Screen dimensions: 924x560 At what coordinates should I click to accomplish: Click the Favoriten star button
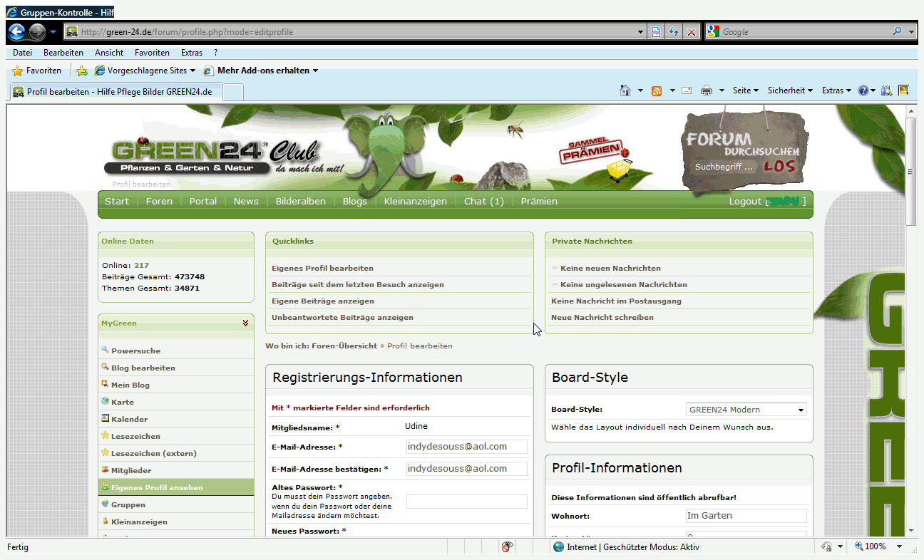(x=37, y=71)
